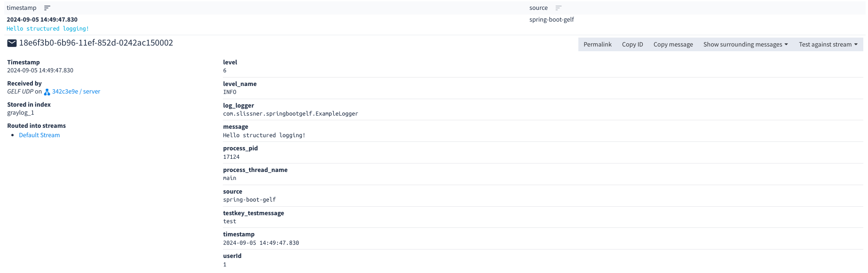Click the Permalink button
Screen dimensions: 868x273
point(597,44)
